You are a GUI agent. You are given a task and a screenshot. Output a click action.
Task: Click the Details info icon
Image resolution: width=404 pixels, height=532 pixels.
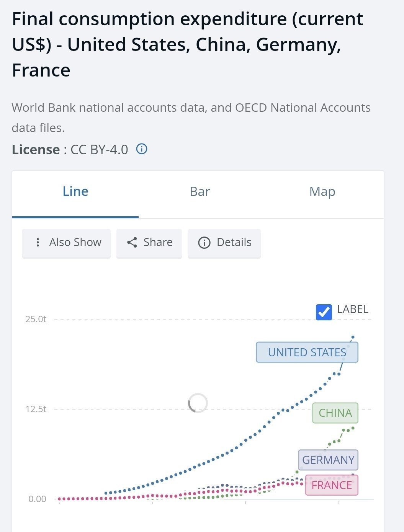click(x=204, y=243)
